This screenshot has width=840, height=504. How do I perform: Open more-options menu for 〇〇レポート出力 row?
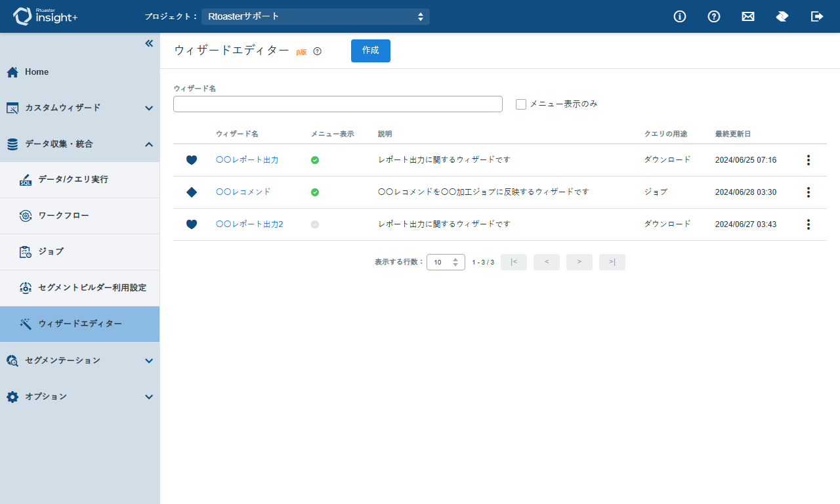point(808,160)
